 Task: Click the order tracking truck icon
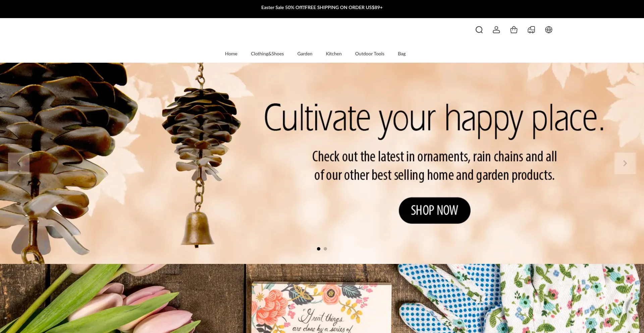(531, 30)
